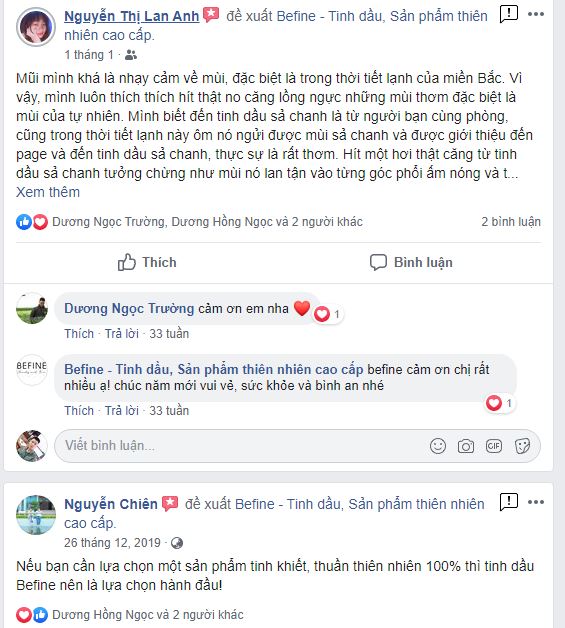Toggle Thích on Dương Ngọc Trường's comment
The image size is (565, 628).
(x=79, y=334)
